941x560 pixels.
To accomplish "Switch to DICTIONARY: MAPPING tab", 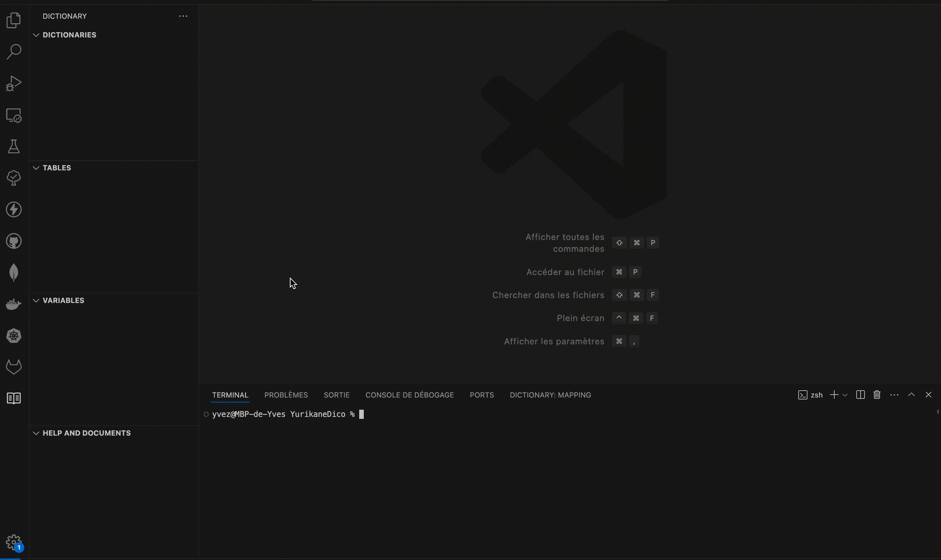I will click(x=550, y=395).
